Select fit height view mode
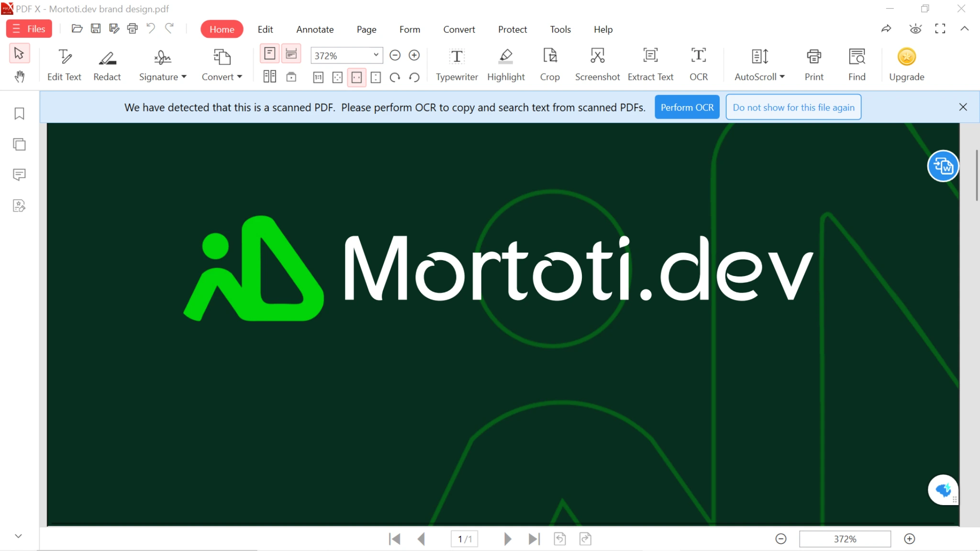This screenshot has width=980, height=551. point(376,77)
